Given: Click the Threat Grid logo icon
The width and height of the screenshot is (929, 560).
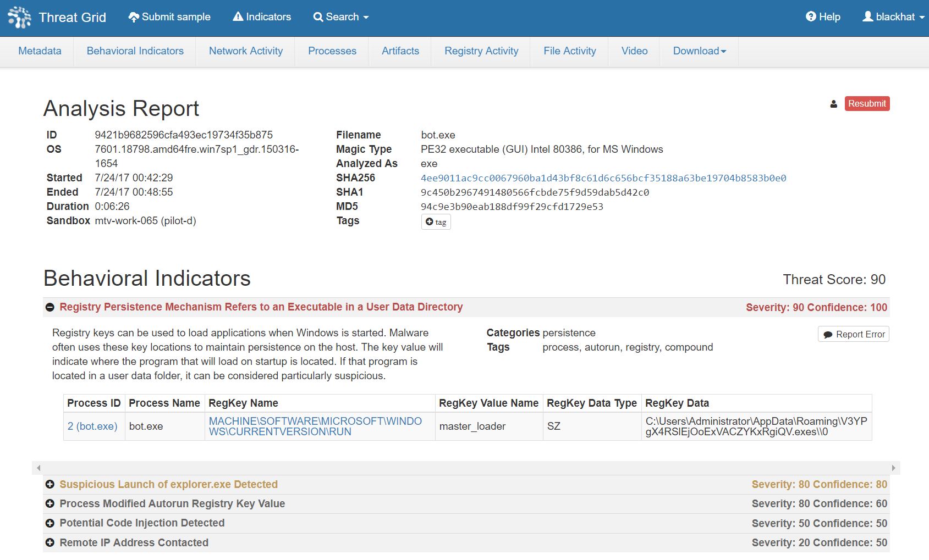Looking at the screenshot, I should (19, 17).
